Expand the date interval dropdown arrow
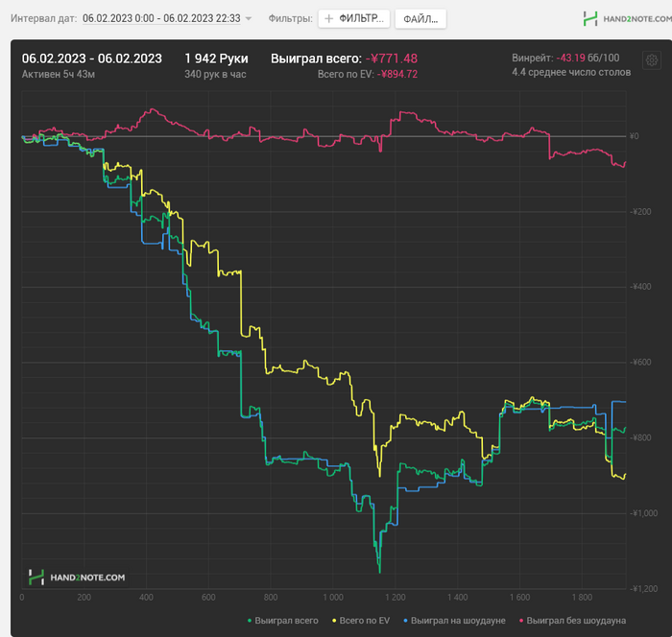Viewport: 672px width, 637px height. [248, 19]
